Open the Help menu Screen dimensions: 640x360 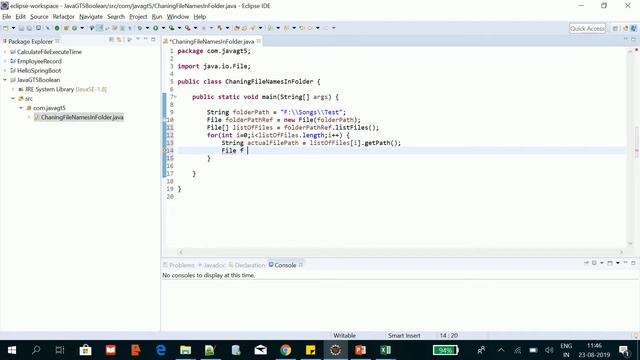pos(200,17)
